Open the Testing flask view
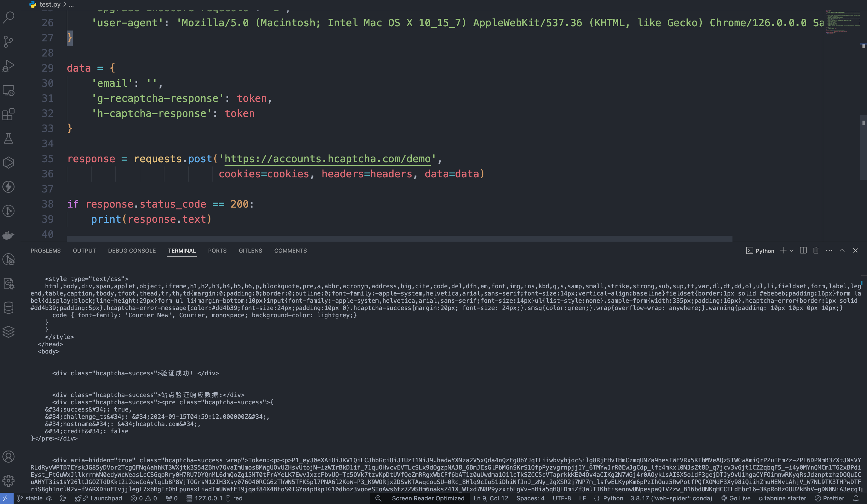The height and width of the screenshot is (504, 867). coord(8,139)
